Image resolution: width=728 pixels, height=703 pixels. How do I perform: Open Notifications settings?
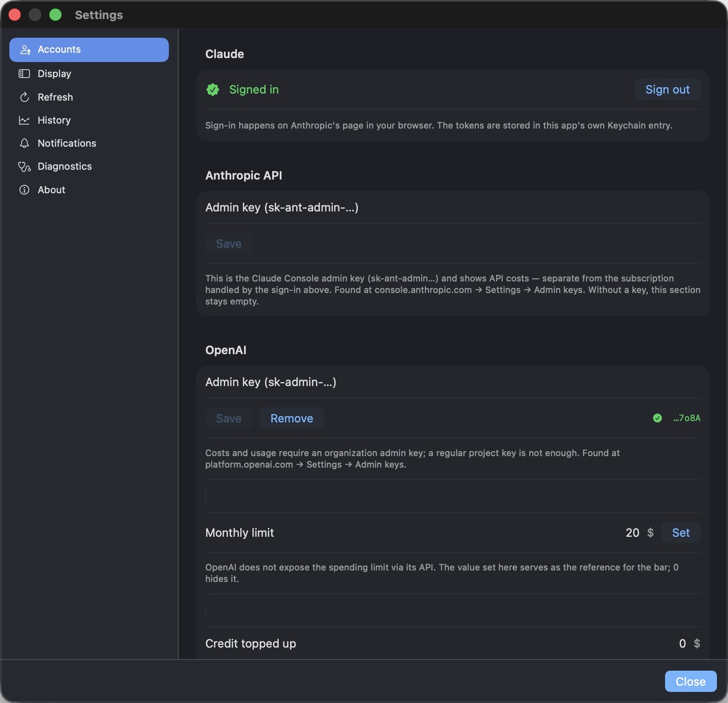89,143
